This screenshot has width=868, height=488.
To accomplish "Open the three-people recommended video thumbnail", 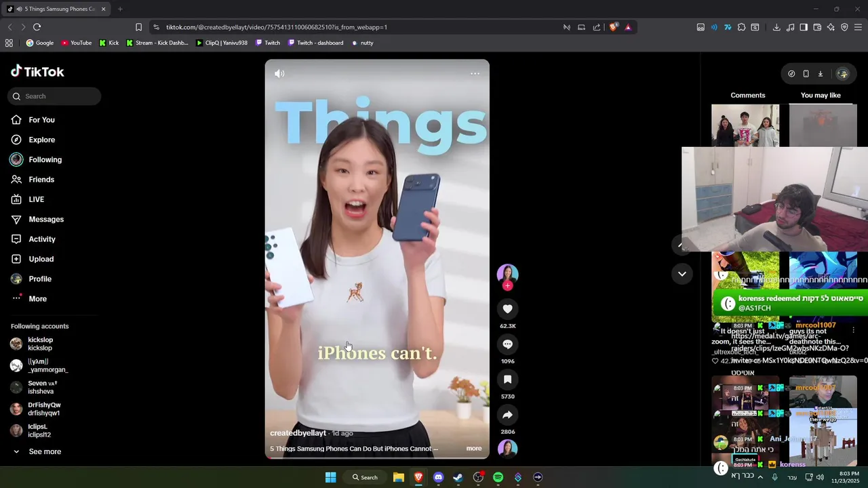I will pyautogui.click(x=745, y=125).
